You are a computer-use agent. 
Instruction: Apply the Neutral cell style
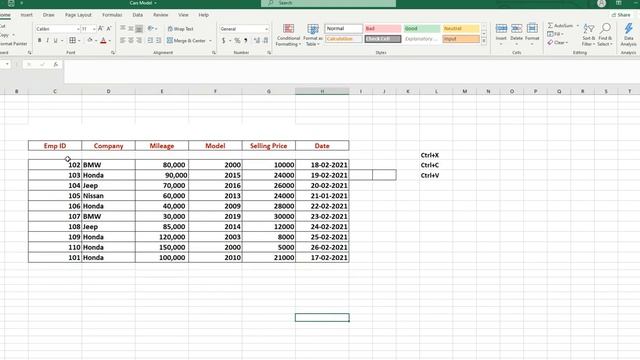[x=461, y=29]
